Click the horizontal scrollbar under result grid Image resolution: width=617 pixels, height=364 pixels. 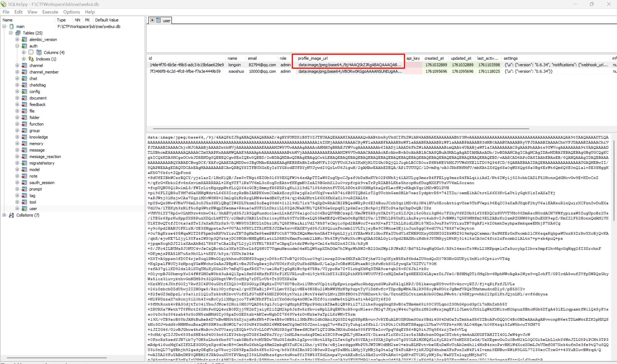pos(341,129)
